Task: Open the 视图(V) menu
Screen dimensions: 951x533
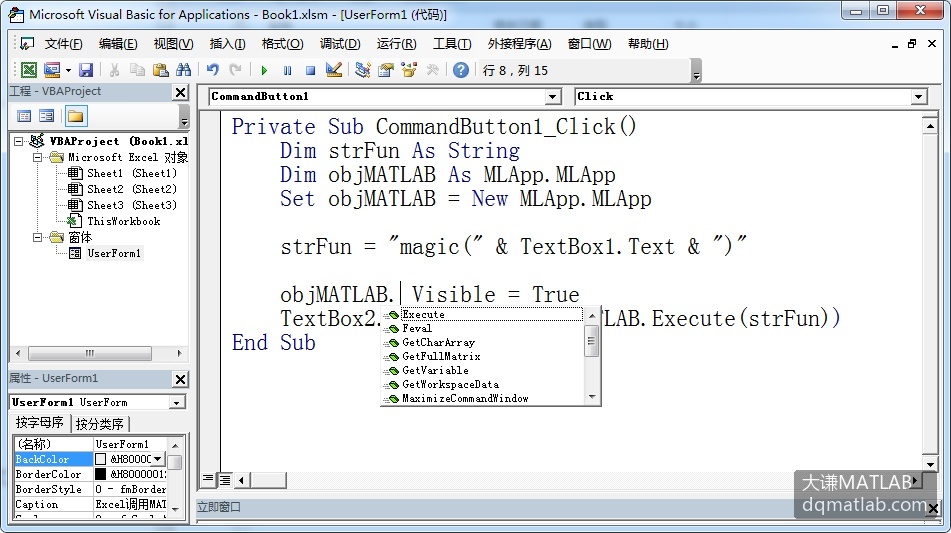Action: (173, 44)
